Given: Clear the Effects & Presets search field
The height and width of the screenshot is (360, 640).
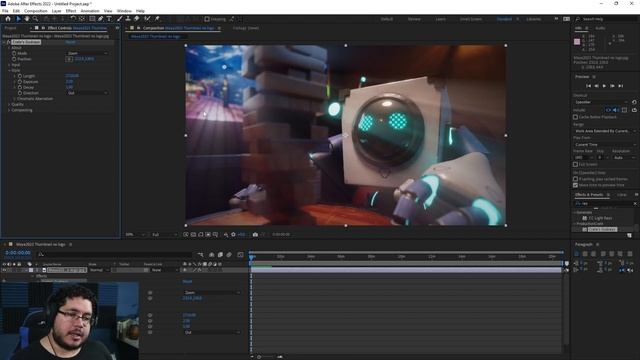Looking at the screenshot, I should 635,203.
